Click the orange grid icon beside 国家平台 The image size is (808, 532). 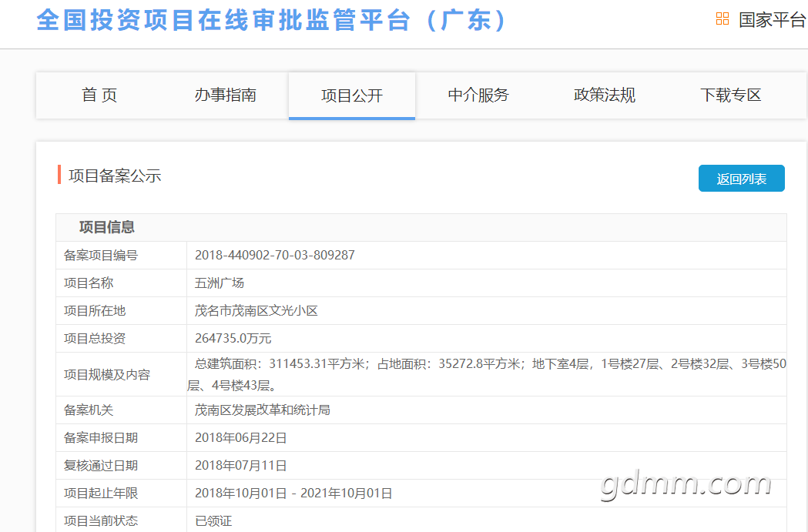click(723, 19)
